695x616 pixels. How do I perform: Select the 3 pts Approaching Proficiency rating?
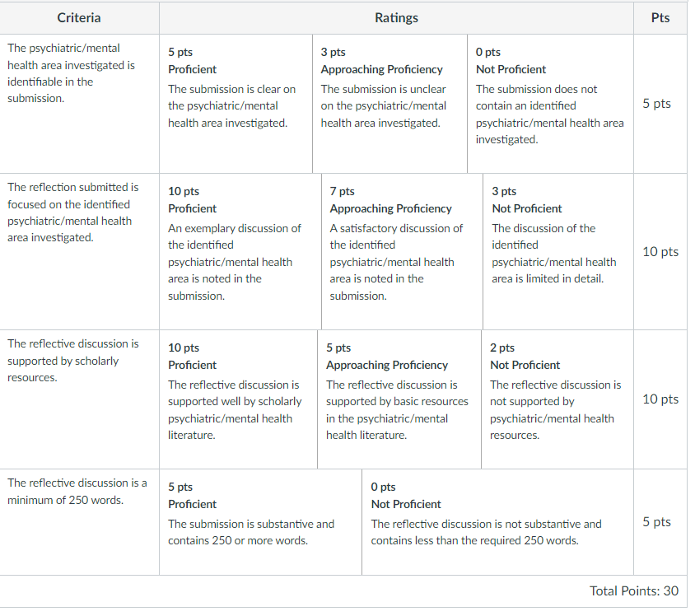click(x=390, y=104)
